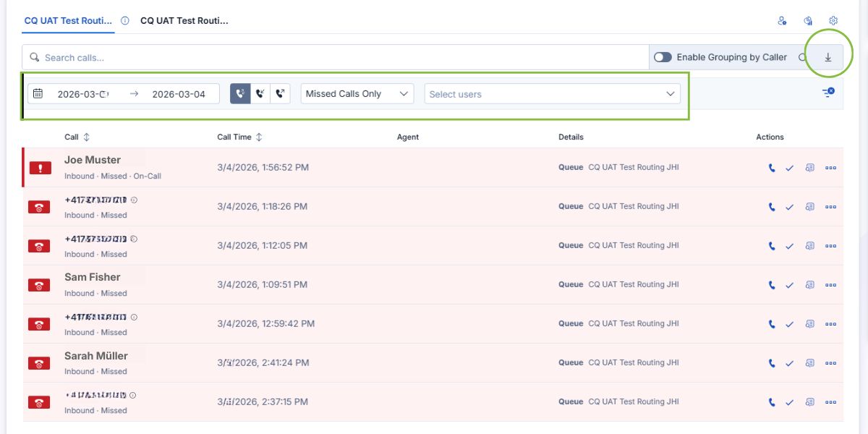Switch to first CQ UAT Test Routi... tab

69,21
